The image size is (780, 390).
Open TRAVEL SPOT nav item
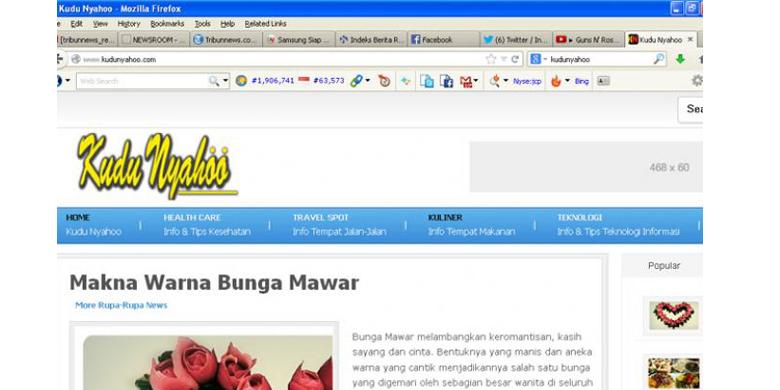(x=339, y=225)
